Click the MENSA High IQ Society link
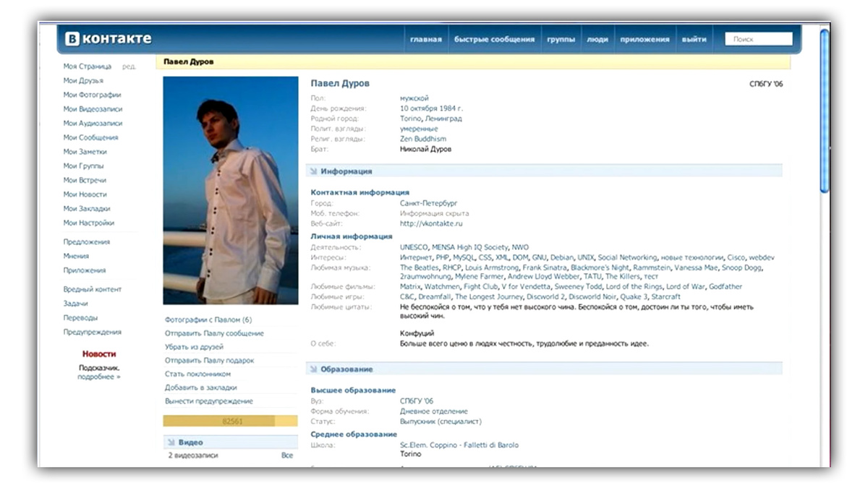The height and width of the screenshot is (488, 868). click(x=470, y=247)
